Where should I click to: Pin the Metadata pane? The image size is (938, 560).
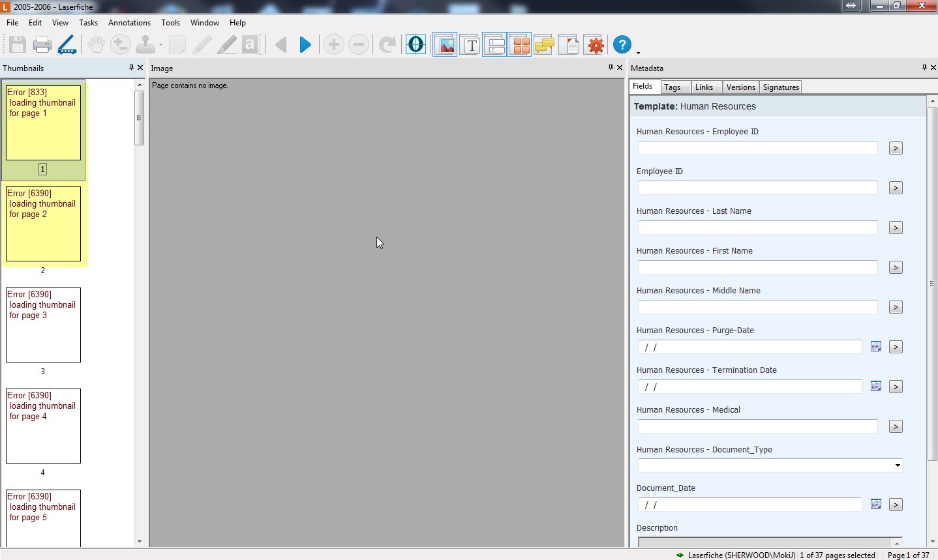pyautogui.click(x=924, y=67)
